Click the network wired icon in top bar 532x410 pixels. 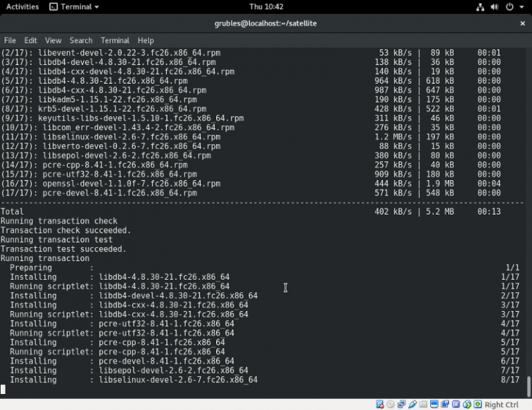click(481, 7)
